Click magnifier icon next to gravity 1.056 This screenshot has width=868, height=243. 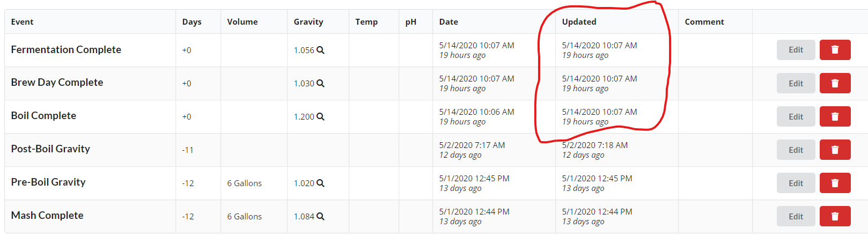pyautogui.click(x=320, y=50)
